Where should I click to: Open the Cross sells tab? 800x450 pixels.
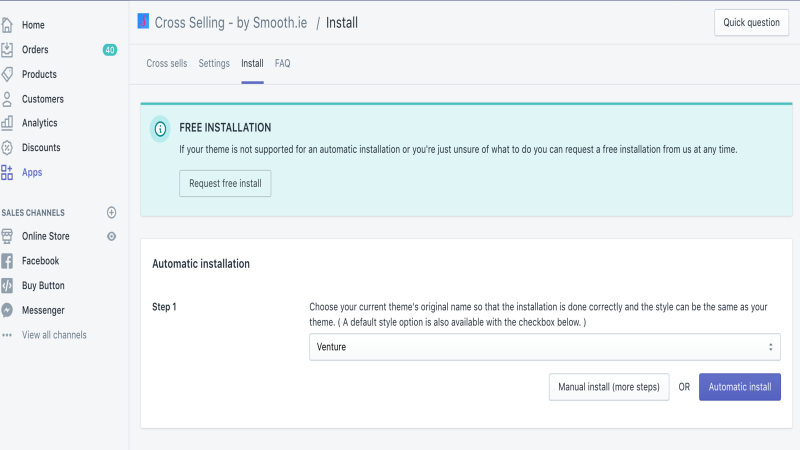pyautogui.click(x=166, y=63)
